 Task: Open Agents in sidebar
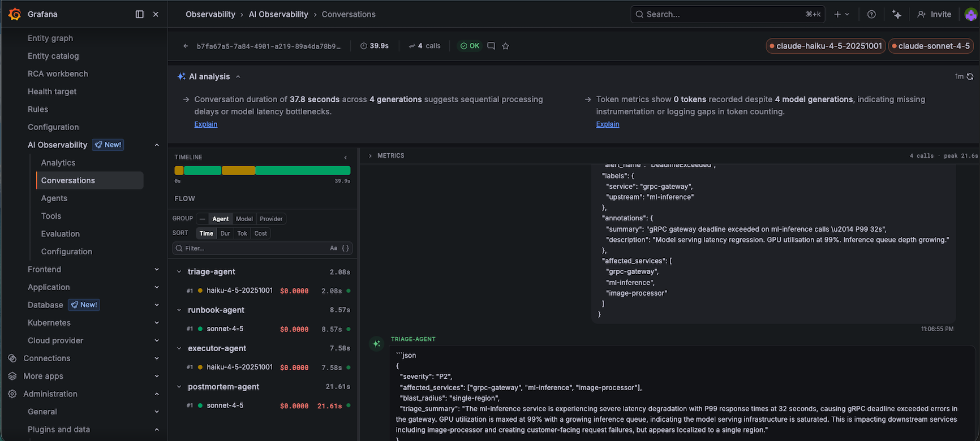[x=54, y=198]
